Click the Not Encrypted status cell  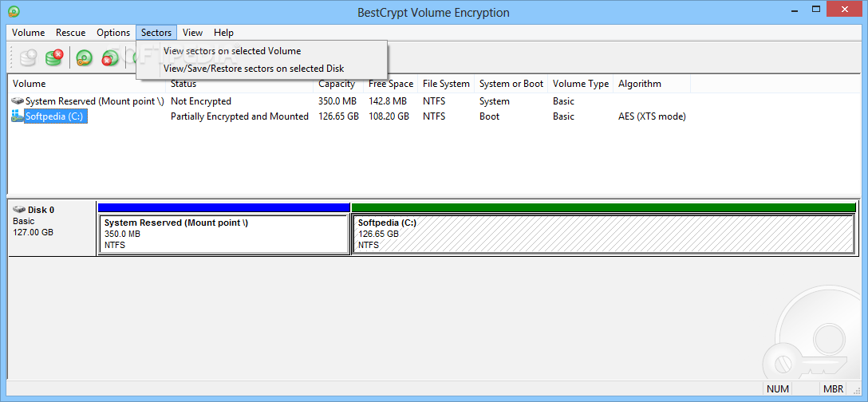tap(201, 101)
